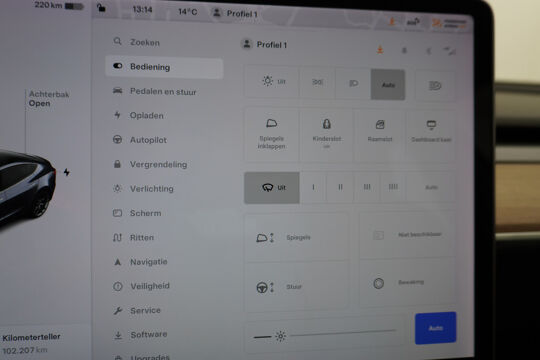Image resolution: width=540 pixels, height=360 pixels.
Task: Set headlights to Uit
Action: coord(272,82)
